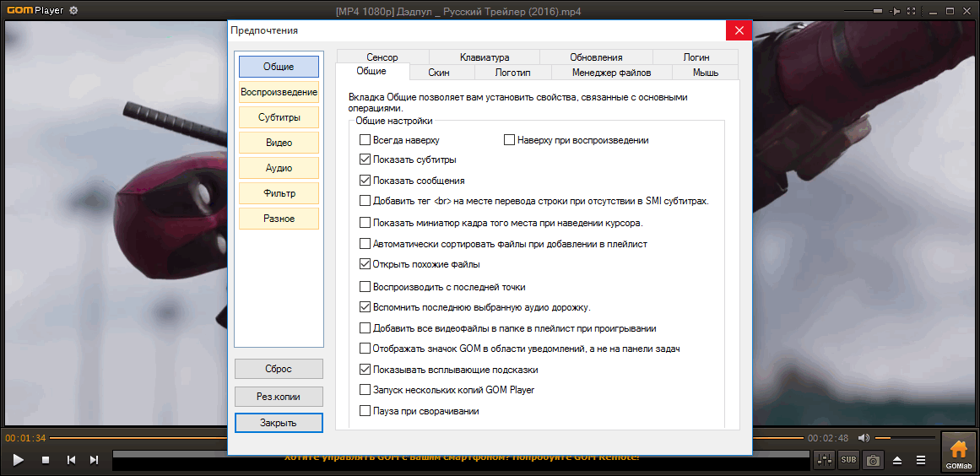Screen dimensions: 980x476
Task: Click the Play button
Action: [19, 460]
